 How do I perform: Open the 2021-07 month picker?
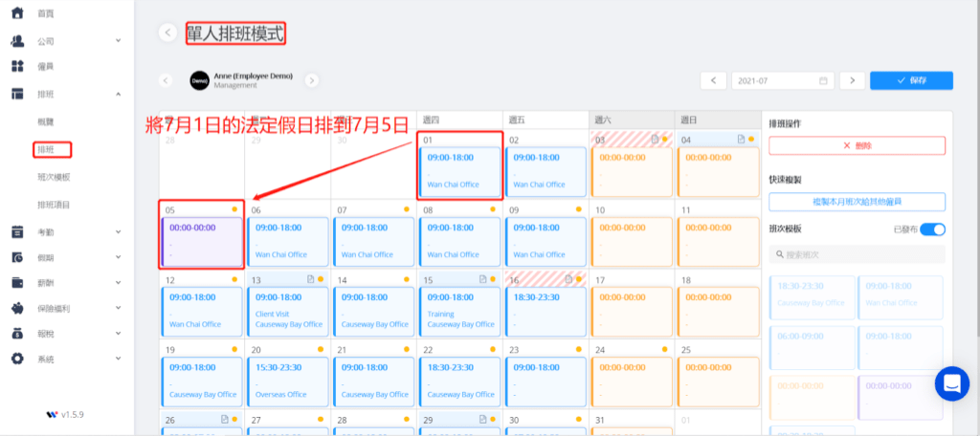[783, 80]
